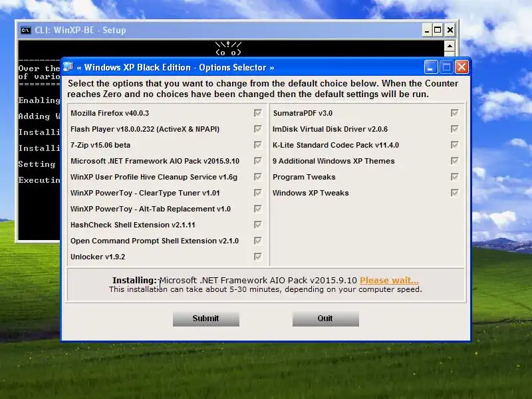Viewport: 532px width, 399px height.
Task: Click the Microsoft .NET Framework AIO Pack list label
Action: tap(155, 161)
